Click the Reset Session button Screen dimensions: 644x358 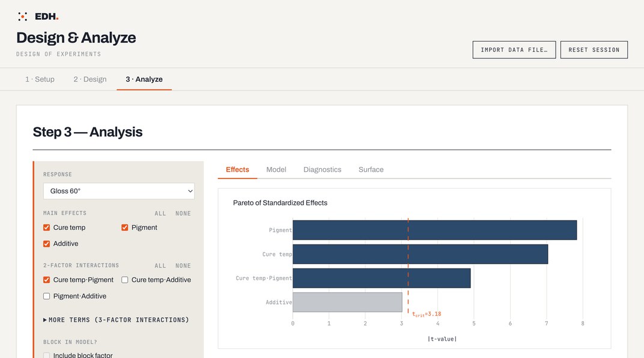[594, 50]
